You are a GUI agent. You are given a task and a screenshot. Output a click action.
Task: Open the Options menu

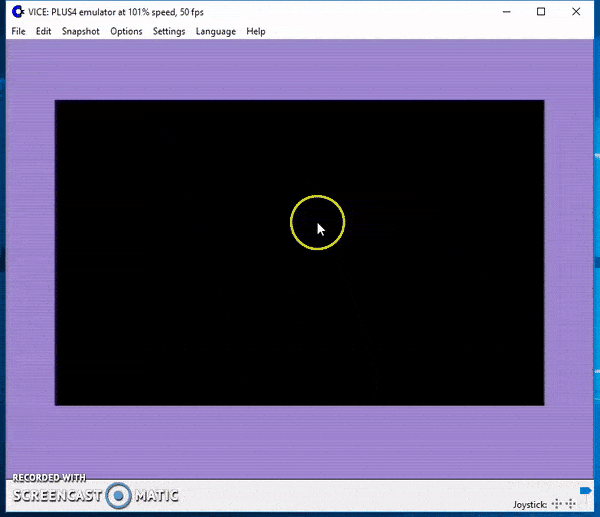[126, 31]
